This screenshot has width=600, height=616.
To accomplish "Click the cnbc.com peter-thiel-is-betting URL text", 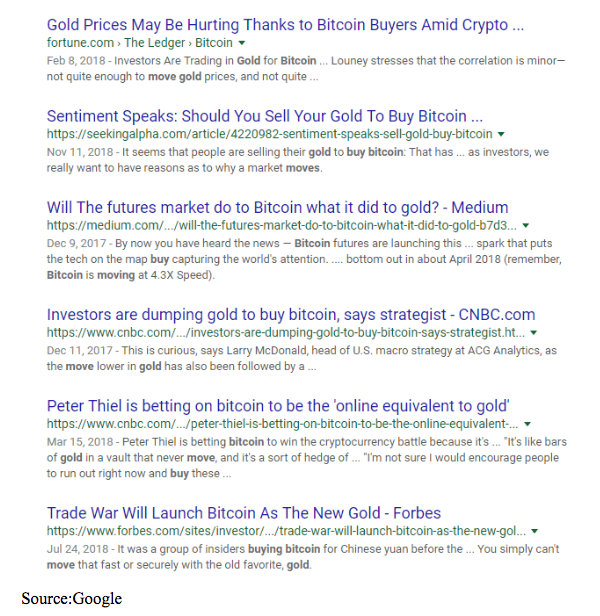I will 283,424.
